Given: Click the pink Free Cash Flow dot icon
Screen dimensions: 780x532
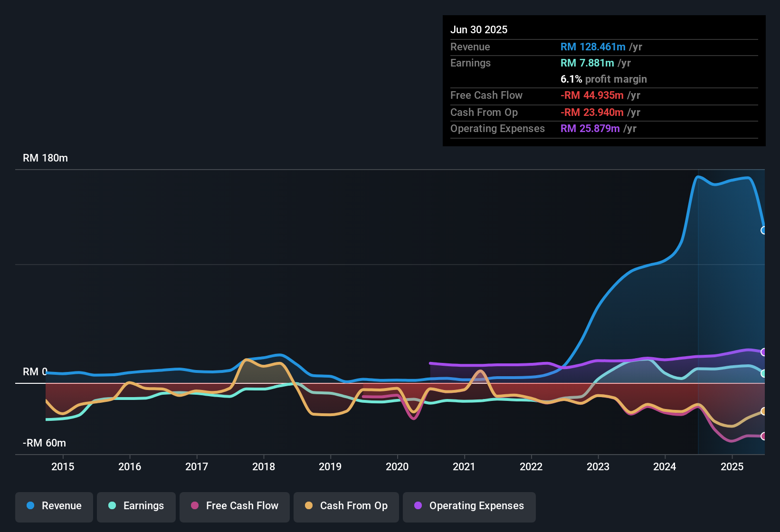Looking at the screenshot, I should click(x=194, y=506).
